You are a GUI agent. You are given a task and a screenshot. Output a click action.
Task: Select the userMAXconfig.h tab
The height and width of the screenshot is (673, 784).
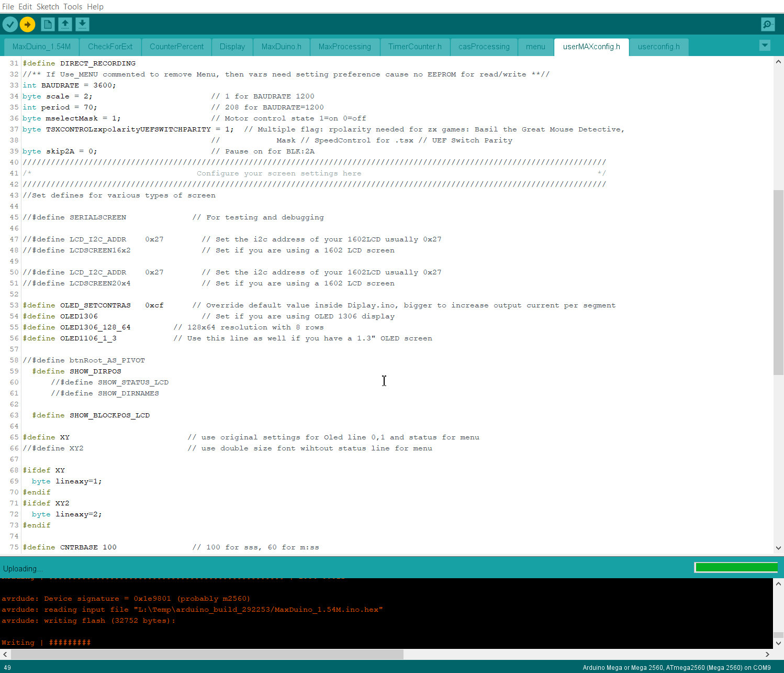click(x=591, y=47)
